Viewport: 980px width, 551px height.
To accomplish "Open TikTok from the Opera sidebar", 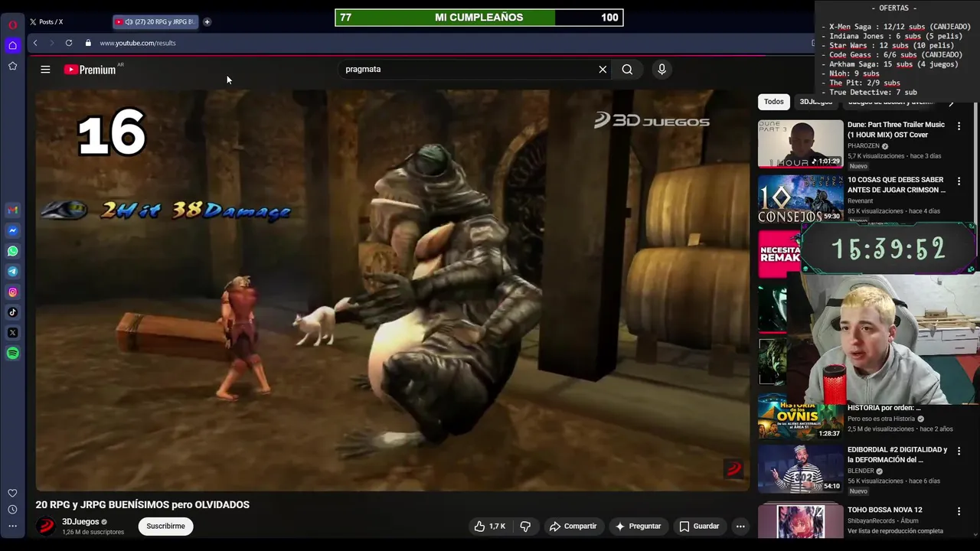I will 12,312.
